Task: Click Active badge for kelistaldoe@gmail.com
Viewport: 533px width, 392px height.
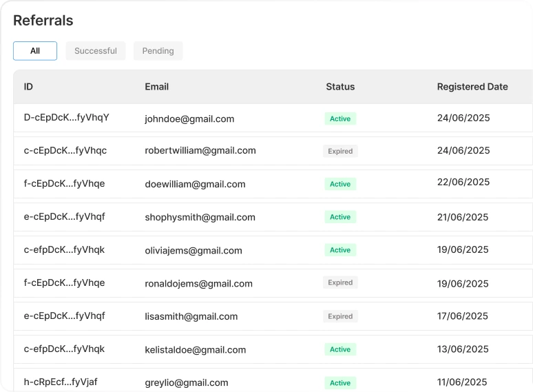Action: click(340, 349)
